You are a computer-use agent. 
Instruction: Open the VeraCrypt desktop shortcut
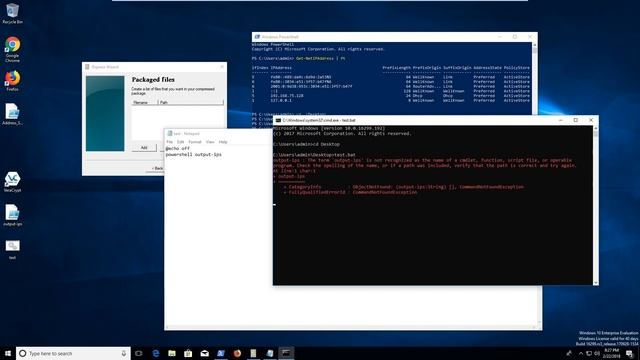click(x=12, y=182)
